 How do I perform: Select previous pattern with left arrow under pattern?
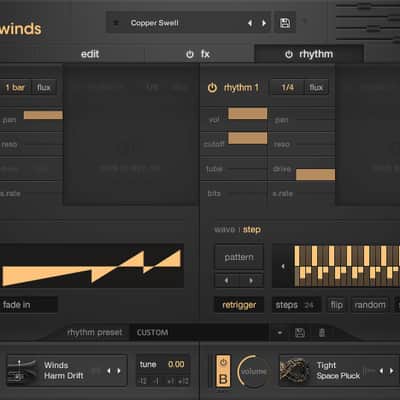tap(227, 281)
